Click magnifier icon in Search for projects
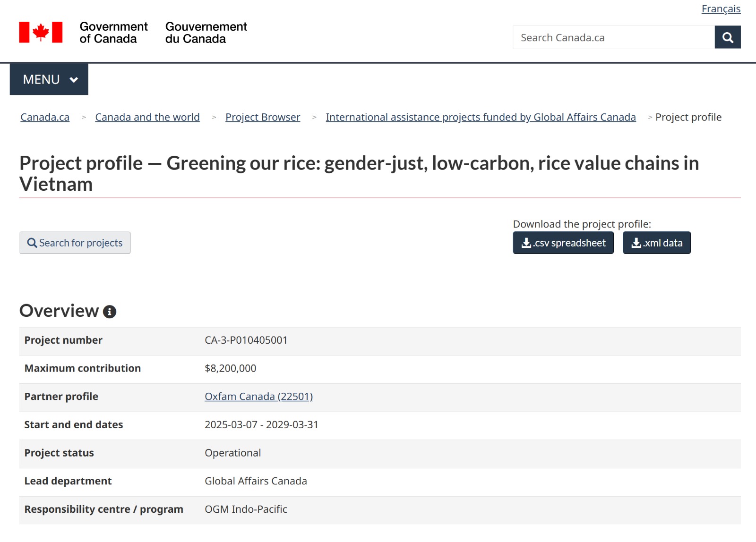This screenshot has height=542, width=756. point(32,243)
